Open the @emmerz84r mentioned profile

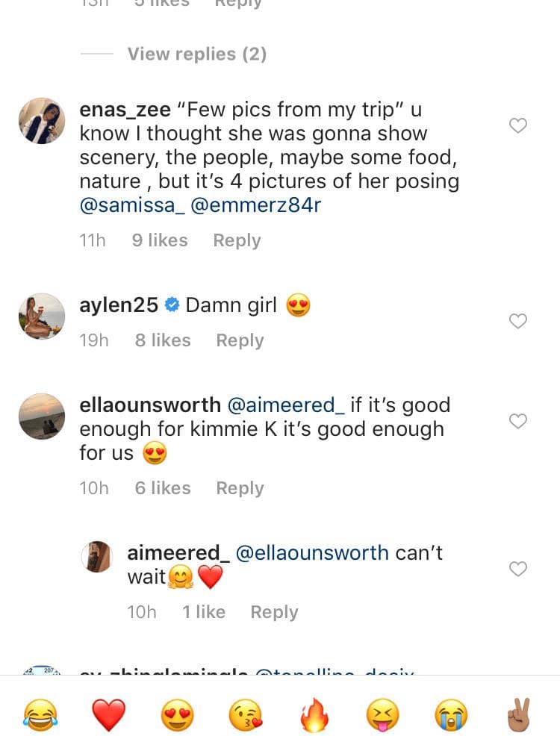[x=256, y=205]
